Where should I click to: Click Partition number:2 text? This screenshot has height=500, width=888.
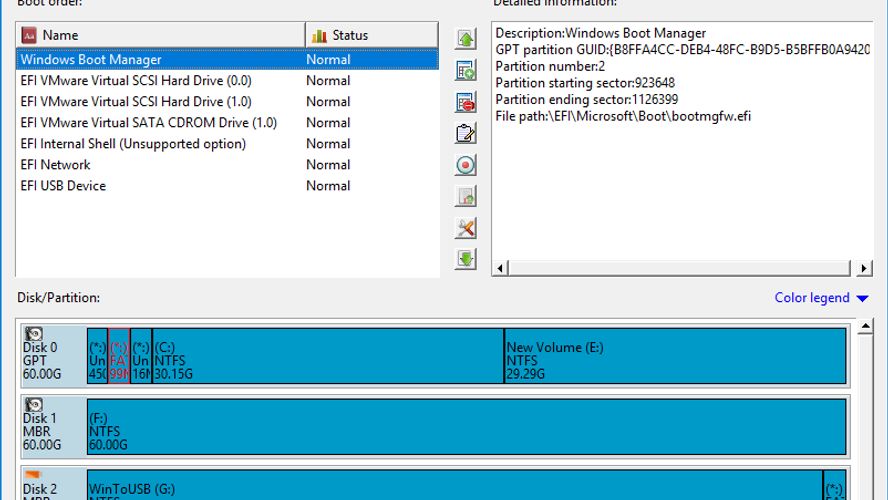coord(550,66)
